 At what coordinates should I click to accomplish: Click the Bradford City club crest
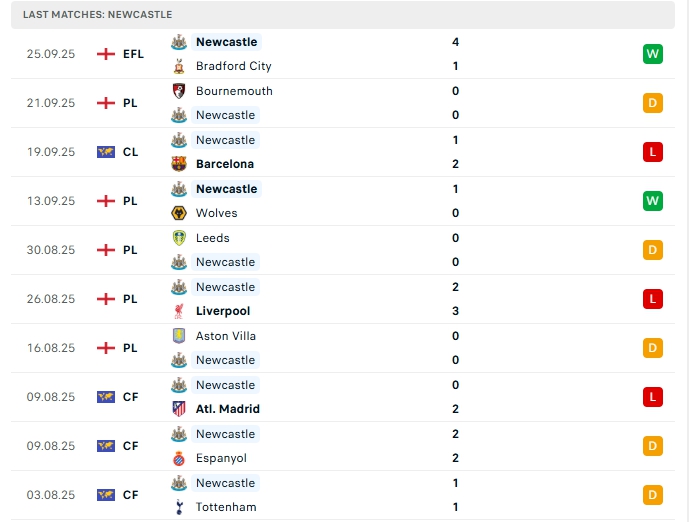point(179,66)
